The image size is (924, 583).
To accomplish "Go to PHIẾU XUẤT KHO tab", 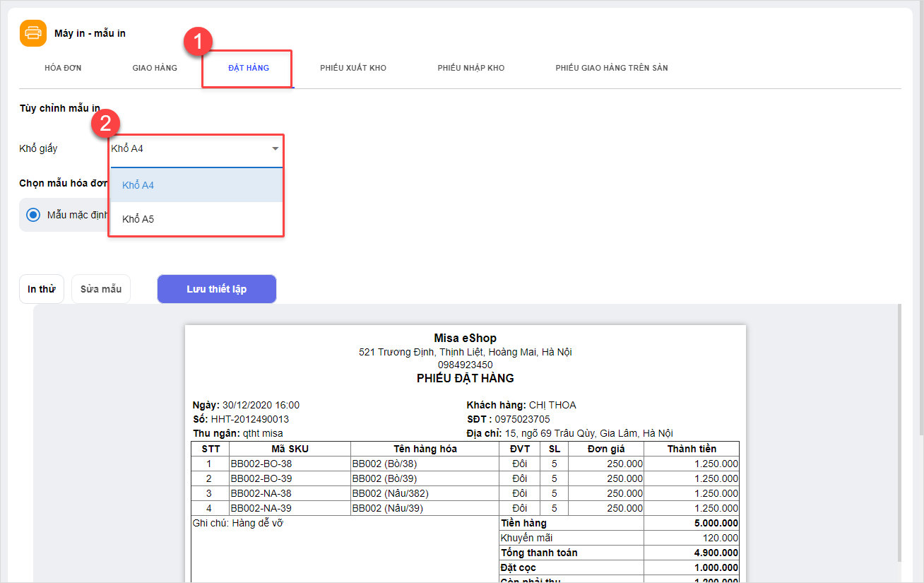I will pos(353,68).
